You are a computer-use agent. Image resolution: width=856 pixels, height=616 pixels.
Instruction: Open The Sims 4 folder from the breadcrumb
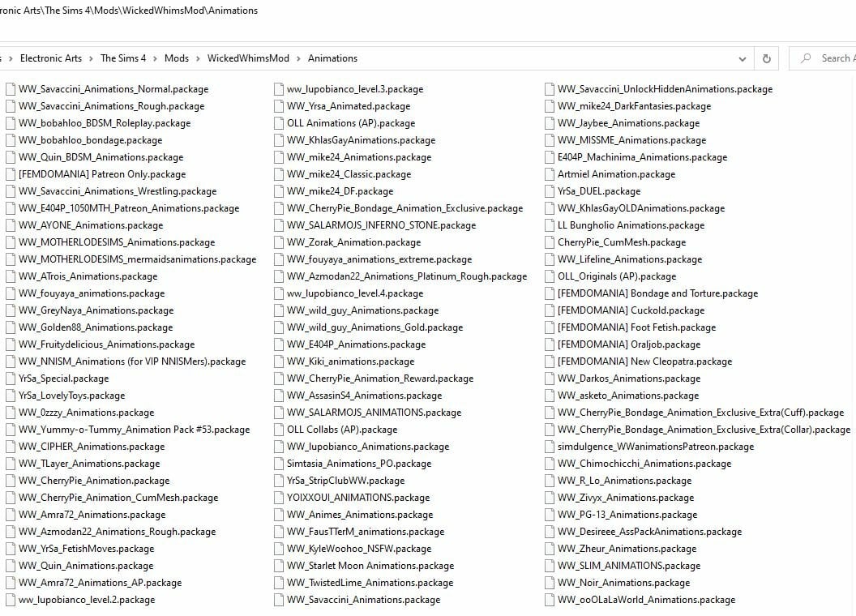tap(123, 58)
